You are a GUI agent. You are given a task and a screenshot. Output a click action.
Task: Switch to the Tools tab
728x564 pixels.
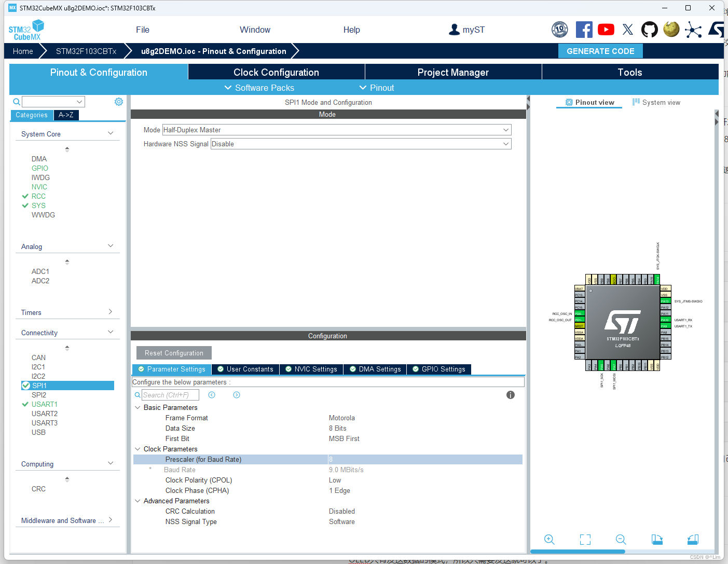(630, 72)
